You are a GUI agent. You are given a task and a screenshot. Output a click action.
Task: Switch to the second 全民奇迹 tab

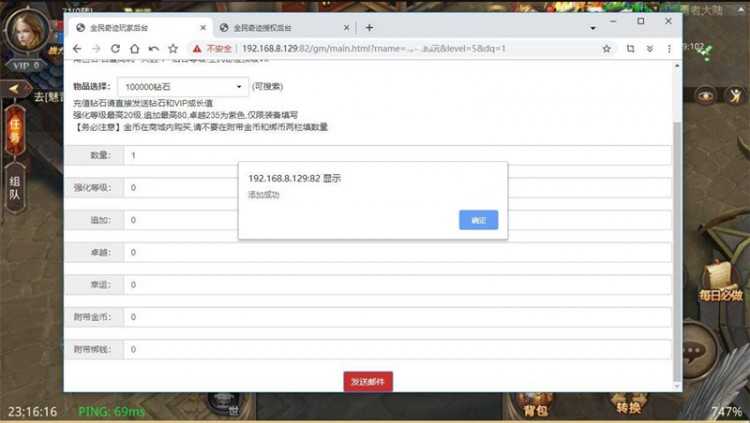click(x=285, y=28)
